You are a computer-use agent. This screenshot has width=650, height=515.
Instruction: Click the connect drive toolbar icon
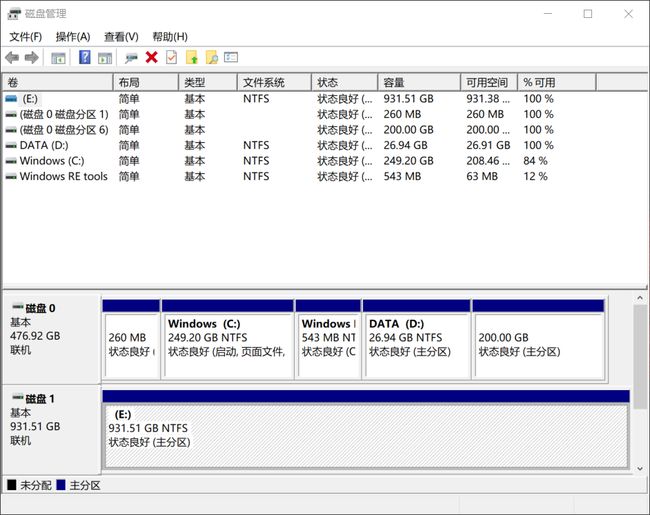pyautogui.click(x=131, y=58)
